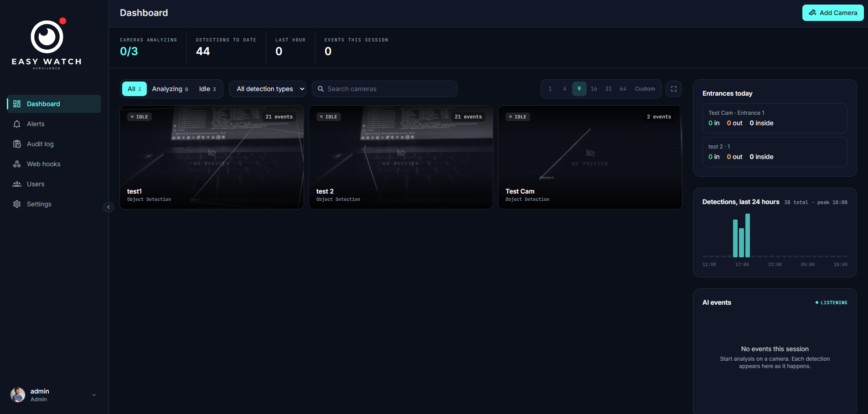Click the Test Cam · Entrance 1 entry

pyautogui.click(x=775, y=118)
